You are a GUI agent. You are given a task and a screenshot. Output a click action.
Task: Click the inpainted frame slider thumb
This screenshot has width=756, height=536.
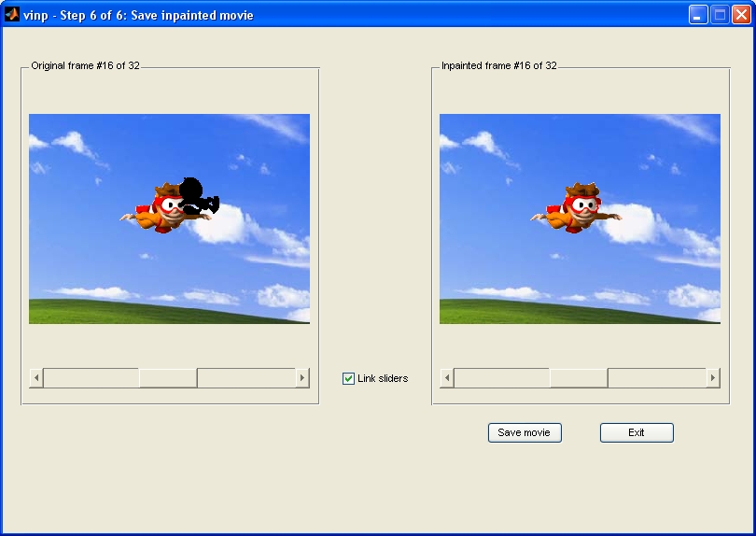tap(579, 378)
